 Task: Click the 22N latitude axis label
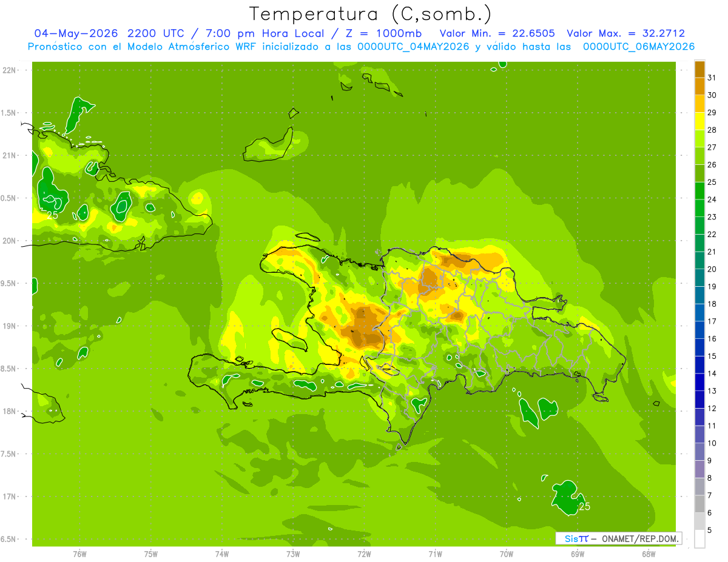[x=9, y=70]
